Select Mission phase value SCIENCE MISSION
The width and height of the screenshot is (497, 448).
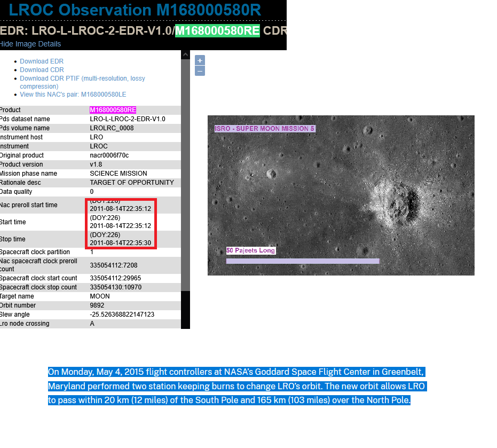(x=119, y=174)
